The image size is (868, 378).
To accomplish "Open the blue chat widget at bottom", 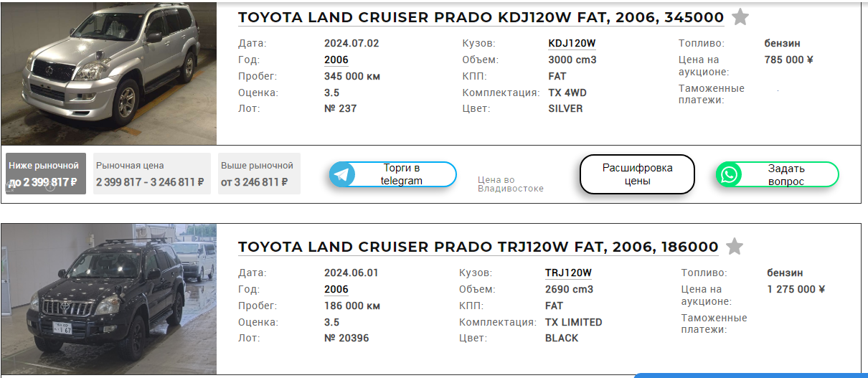I will [750, 374].
